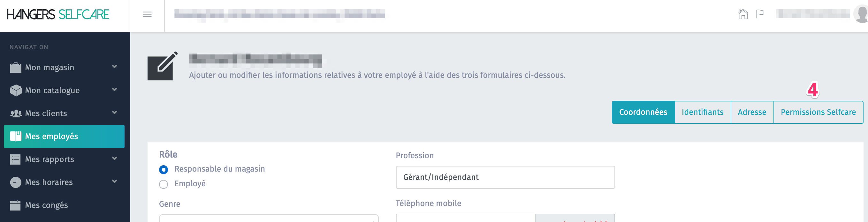Click the flag icon in header

click(760, 14)
